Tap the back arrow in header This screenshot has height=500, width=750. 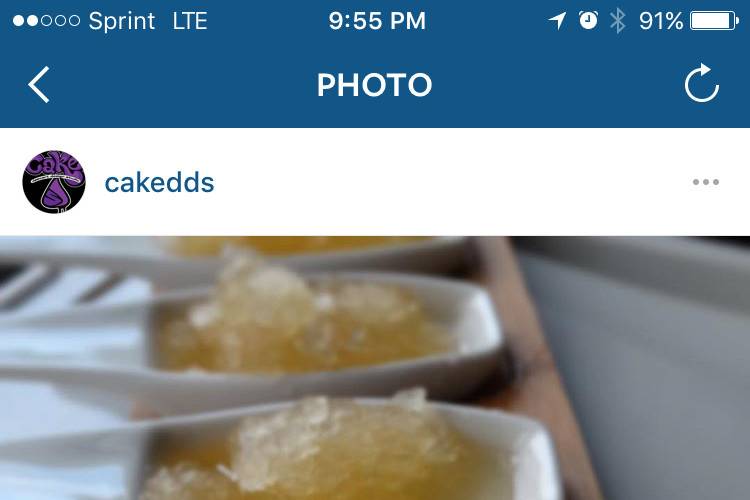[x=39, y=85]
